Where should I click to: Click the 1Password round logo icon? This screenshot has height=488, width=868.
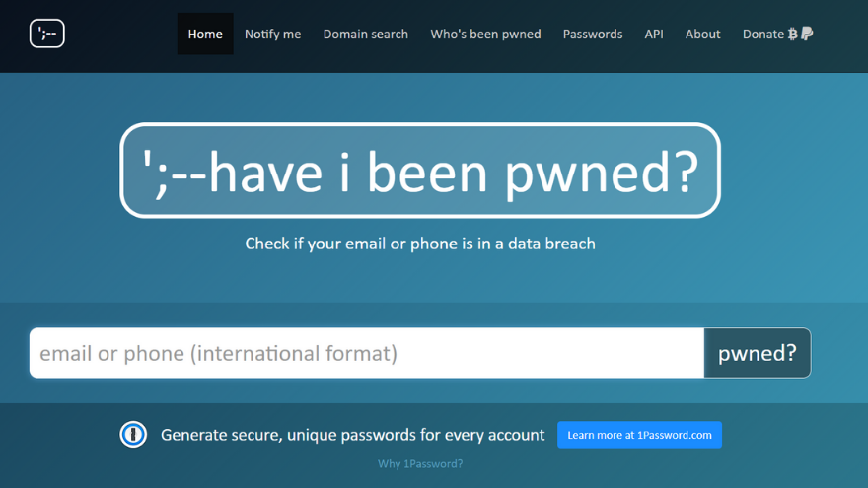pyautogui.click(x=133, y=435)
